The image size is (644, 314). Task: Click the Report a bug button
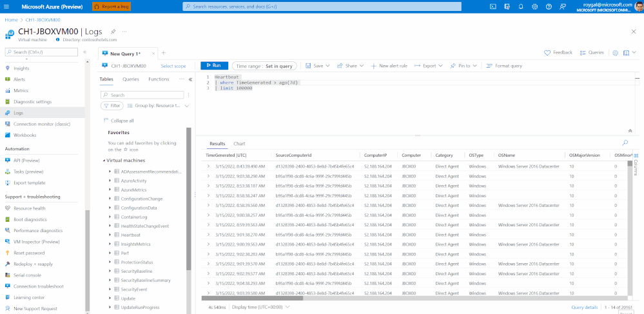[x=112, y=6]
